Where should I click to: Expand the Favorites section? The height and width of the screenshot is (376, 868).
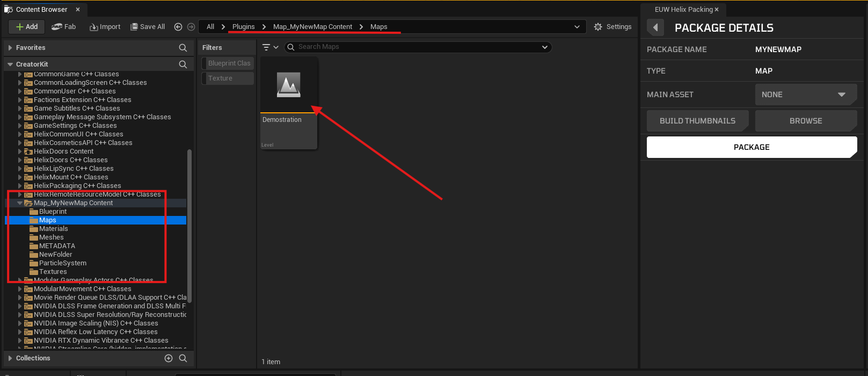tap(10, 48)
